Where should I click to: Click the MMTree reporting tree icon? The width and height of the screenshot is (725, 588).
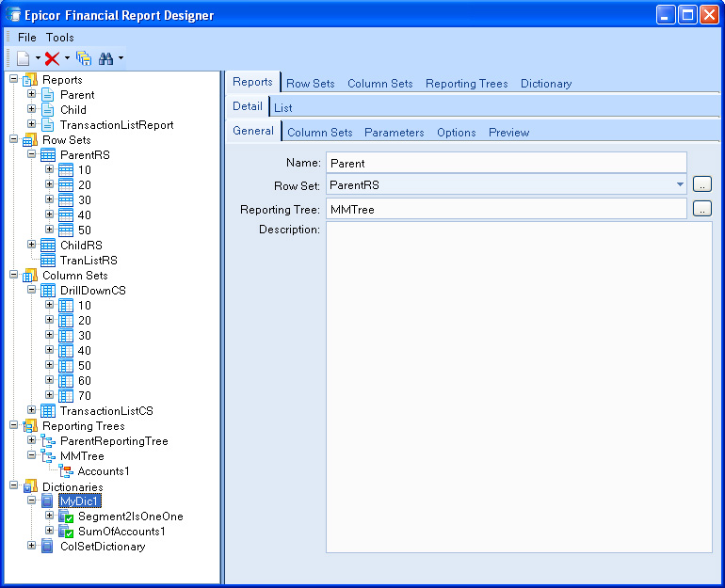point(48,456)
